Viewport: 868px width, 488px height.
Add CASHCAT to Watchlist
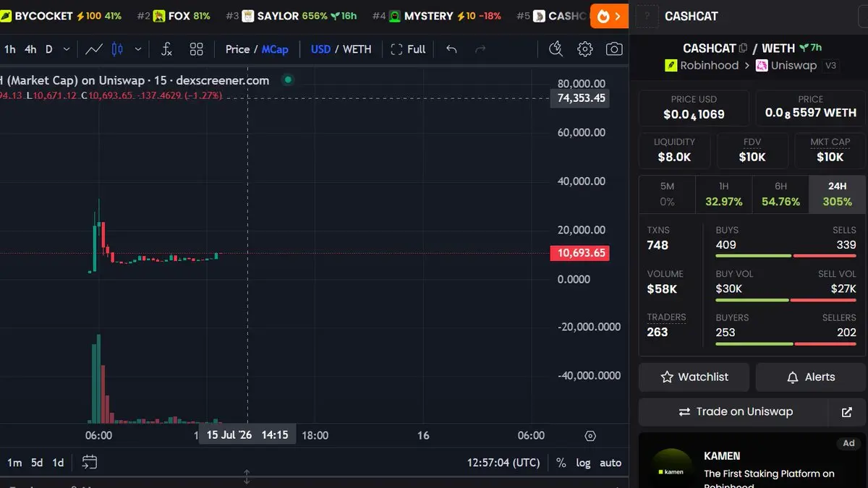(x=694, y=377)
